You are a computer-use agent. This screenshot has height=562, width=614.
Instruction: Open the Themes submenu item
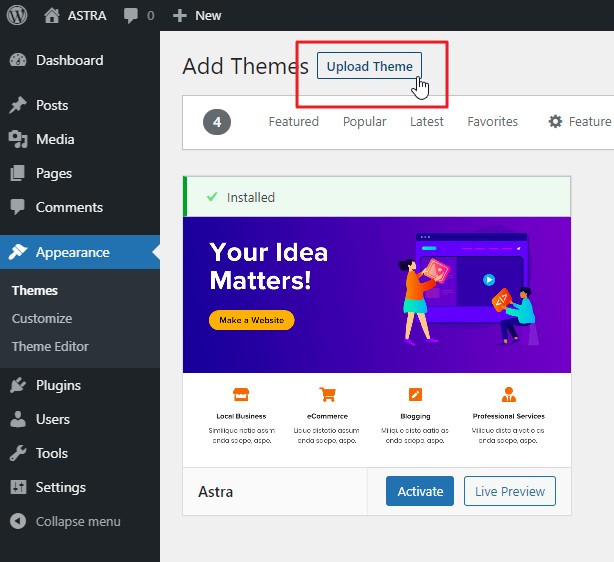35,290
